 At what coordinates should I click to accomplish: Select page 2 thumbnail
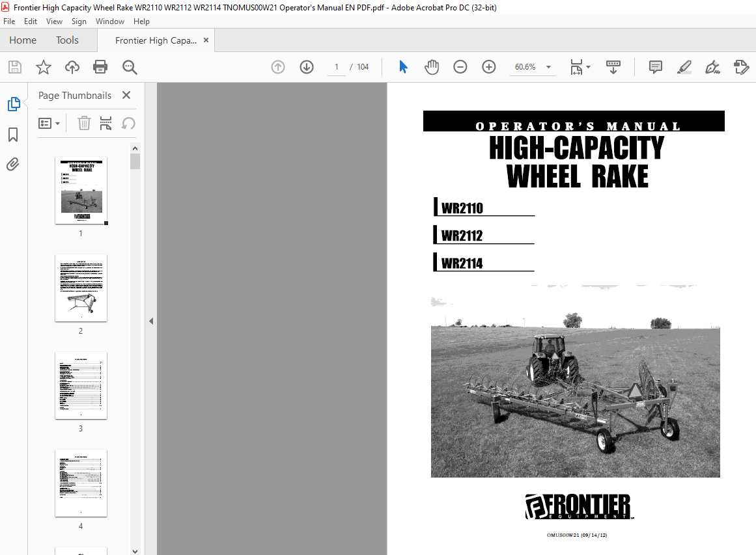(x=81, y=288)
